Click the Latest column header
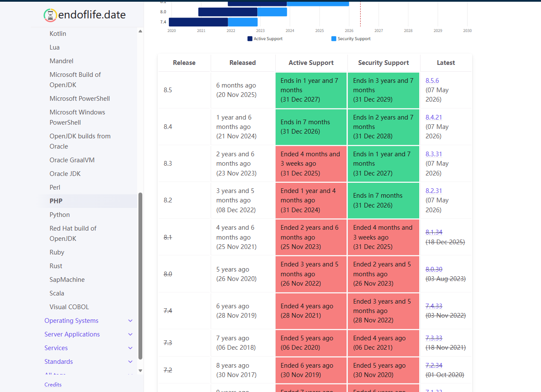The image size is (541, 392). click(x=446, y=63)
